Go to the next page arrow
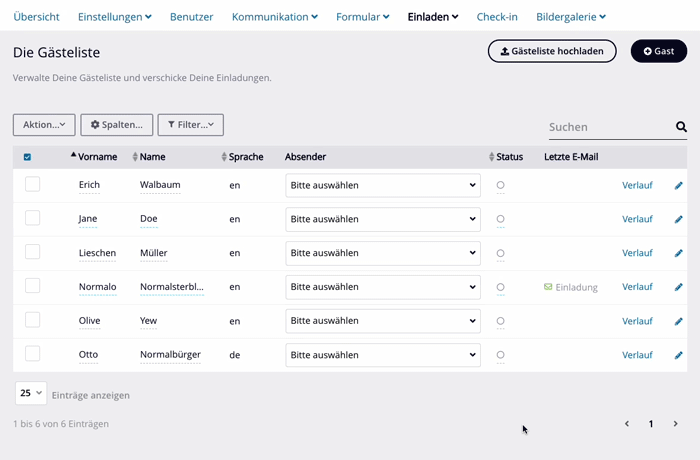This screenshot has height=460, width=700. [x=675, y=423]
